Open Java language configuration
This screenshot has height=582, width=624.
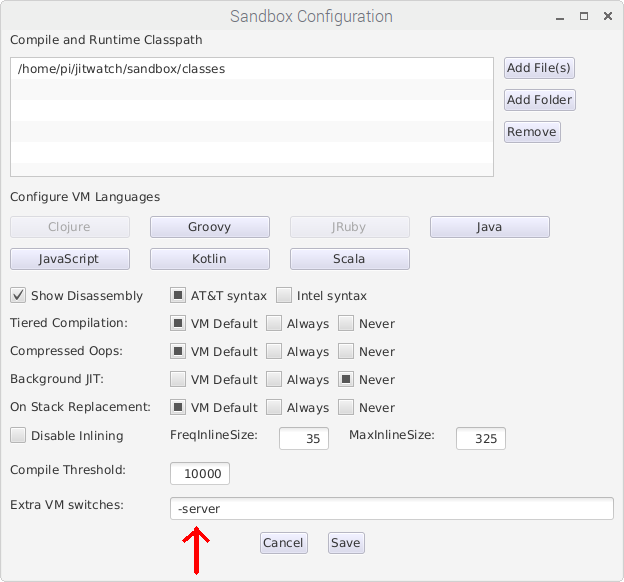(x=489, y=227)
